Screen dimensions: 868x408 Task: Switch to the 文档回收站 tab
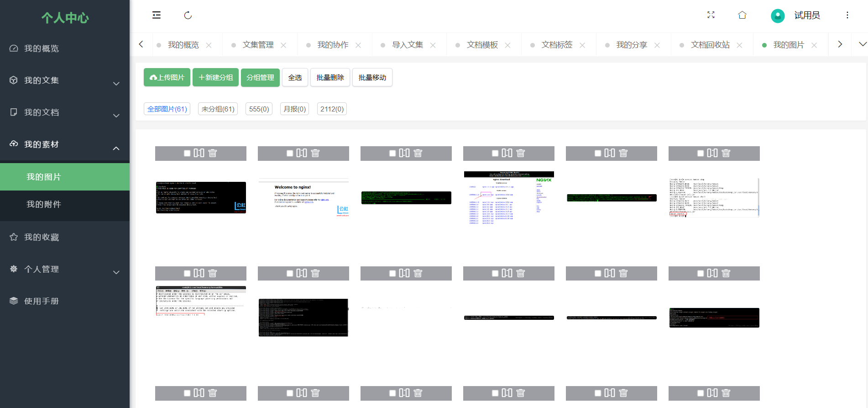(x=710, y=45)
